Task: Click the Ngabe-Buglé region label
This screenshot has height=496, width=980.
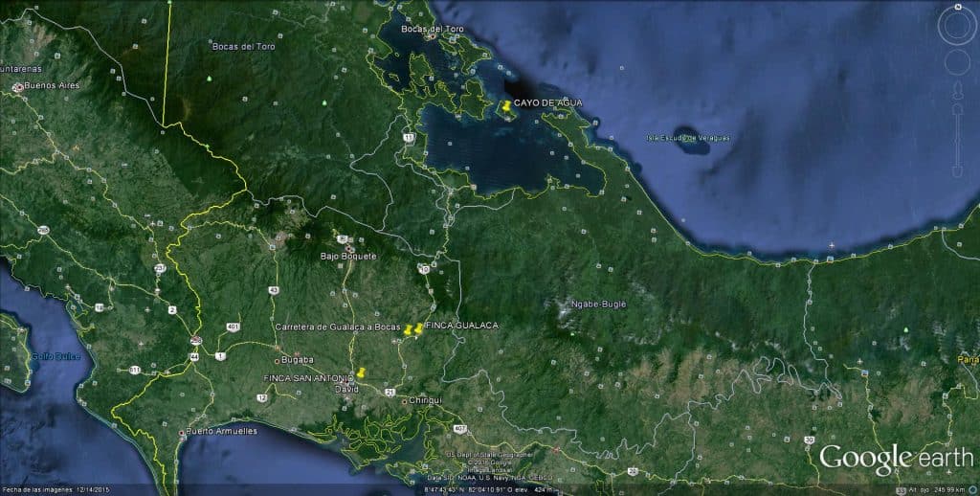Action: point(599,304)
